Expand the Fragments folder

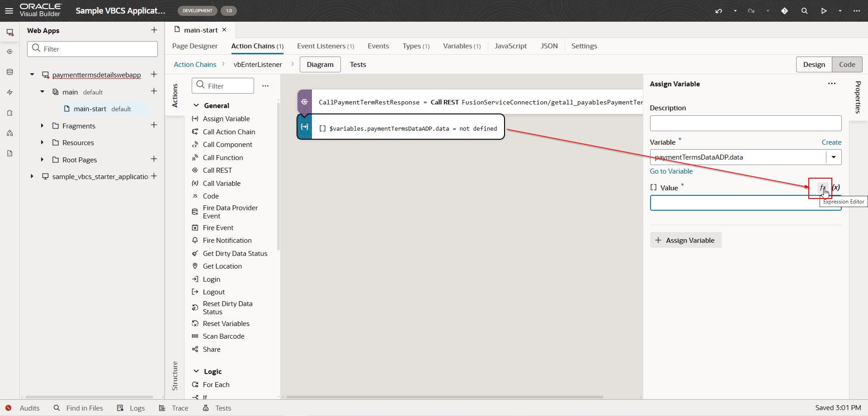coord(42,126)
